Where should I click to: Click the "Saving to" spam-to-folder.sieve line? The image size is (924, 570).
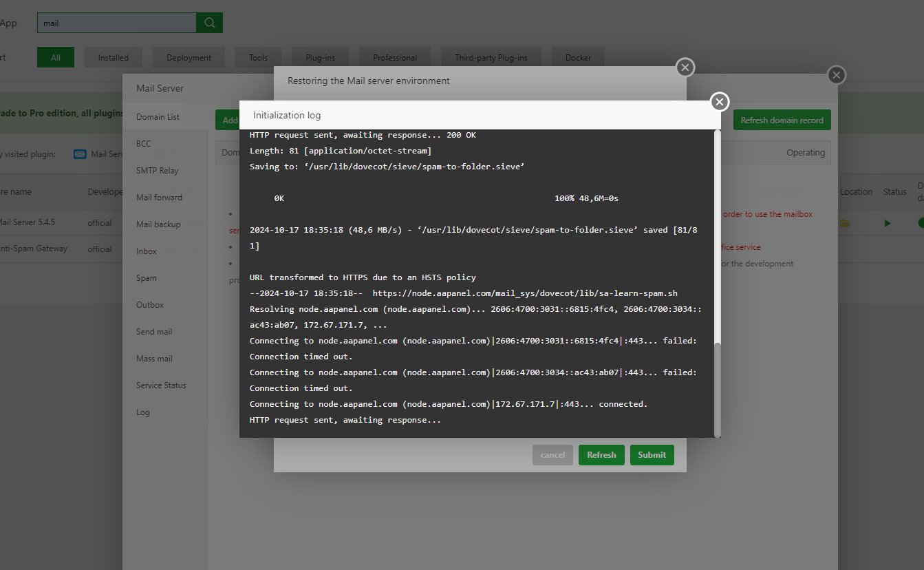point(387,167)
